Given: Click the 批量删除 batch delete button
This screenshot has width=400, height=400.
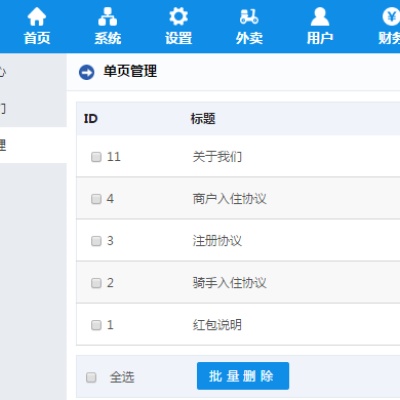Looking at the screenshot, I should 243,376.
